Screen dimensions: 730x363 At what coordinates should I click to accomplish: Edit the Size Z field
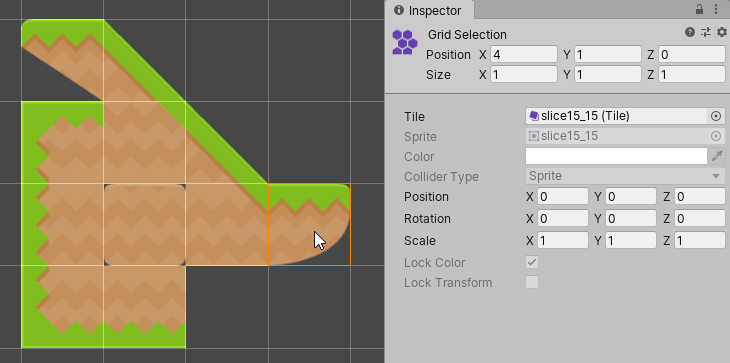pos(692,74)
